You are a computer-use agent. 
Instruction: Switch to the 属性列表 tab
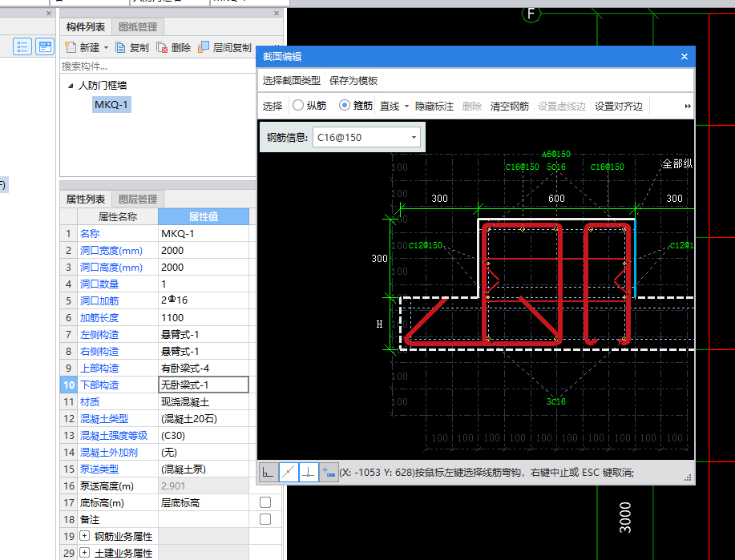click(x=86, y=199)
